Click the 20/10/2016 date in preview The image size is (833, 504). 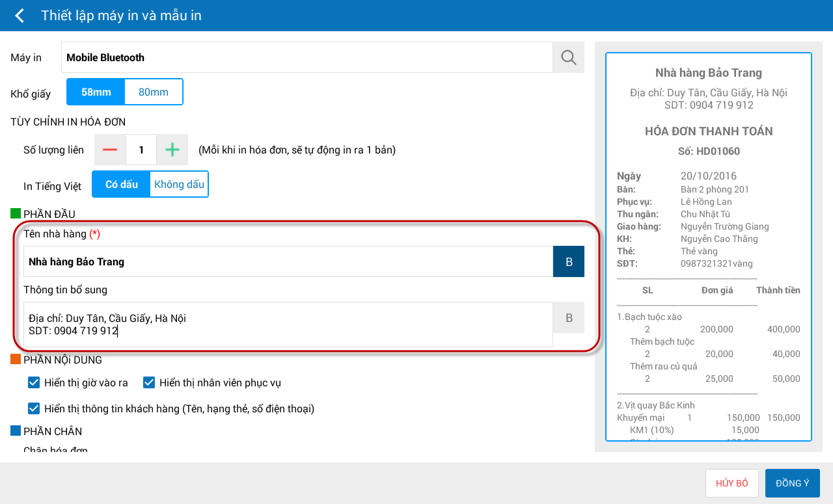coord(709,176)
